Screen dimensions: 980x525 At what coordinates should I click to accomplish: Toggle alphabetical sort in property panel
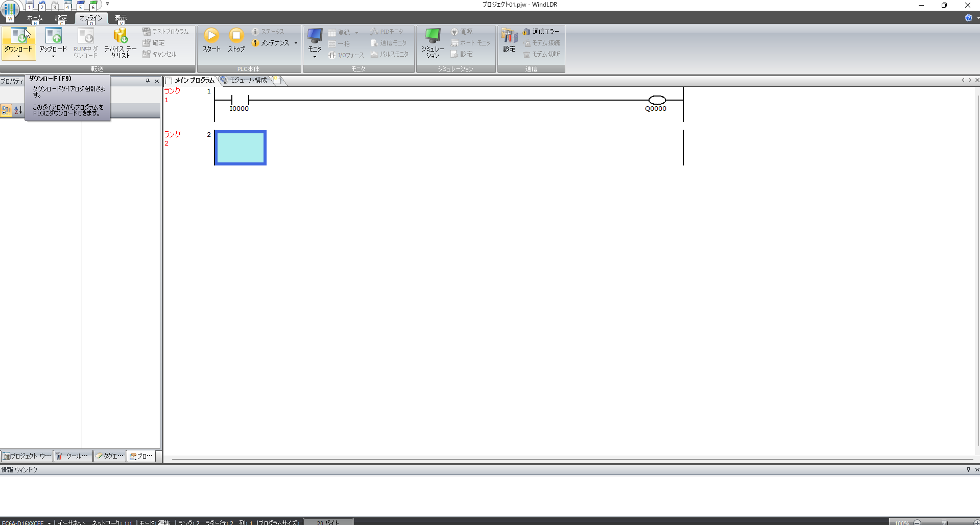click(18, 110)
